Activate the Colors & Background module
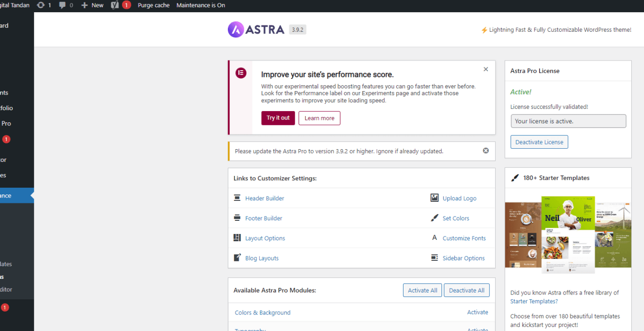644x331 pixels. pyautogui.click(x=477, y=312)
